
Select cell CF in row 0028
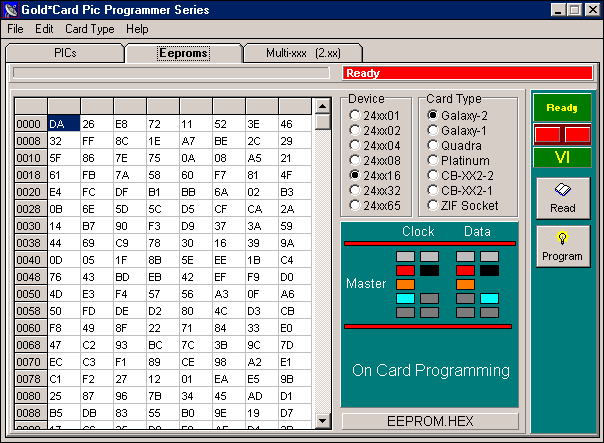coord(229,209)
